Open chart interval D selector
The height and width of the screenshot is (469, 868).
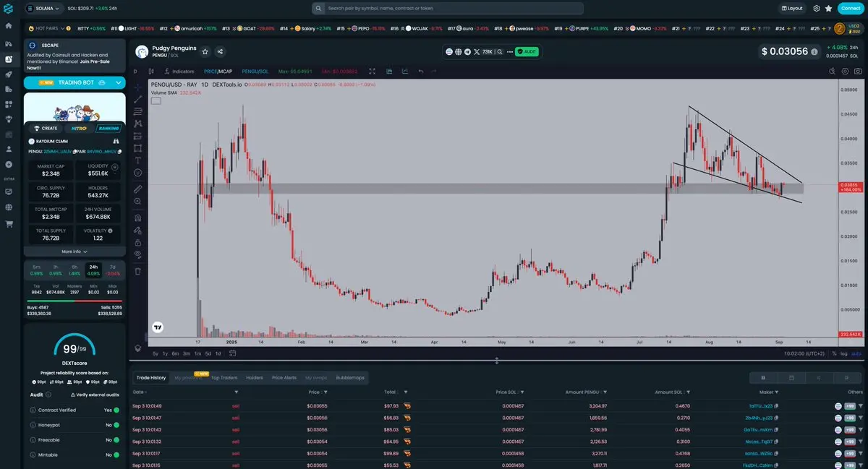[x=135, y=72]
